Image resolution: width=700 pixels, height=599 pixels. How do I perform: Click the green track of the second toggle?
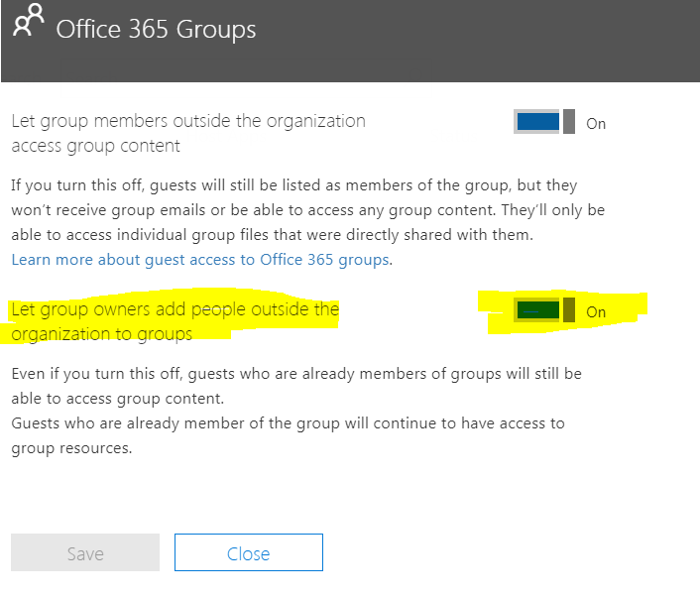click(537, 310)
